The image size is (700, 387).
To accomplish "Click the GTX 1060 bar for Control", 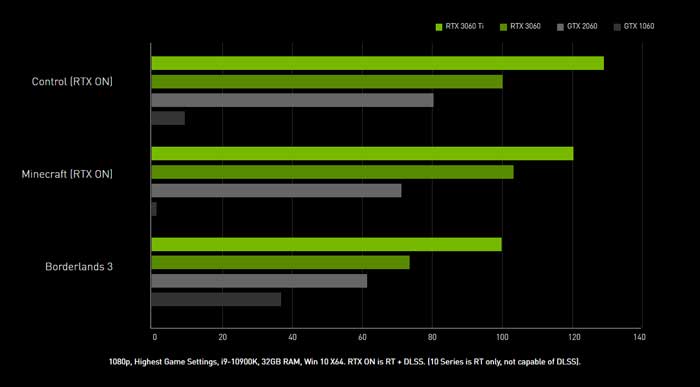I will [x=168, y=118].
